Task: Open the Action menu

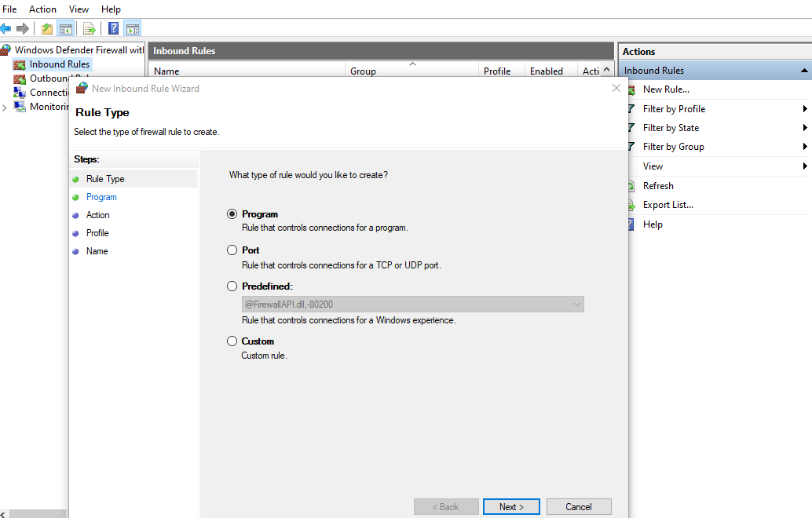Action: [42, 9]
